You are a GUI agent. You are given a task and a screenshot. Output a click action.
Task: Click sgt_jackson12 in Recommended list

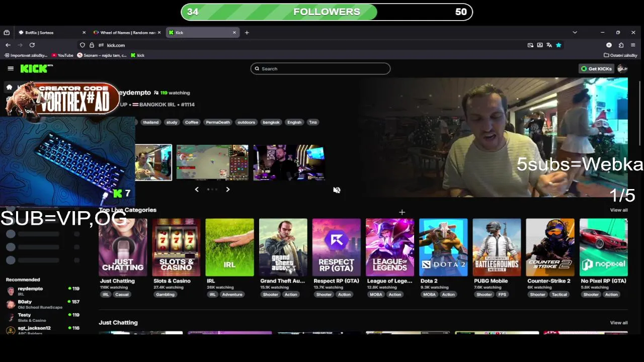[x=34, y=328]
